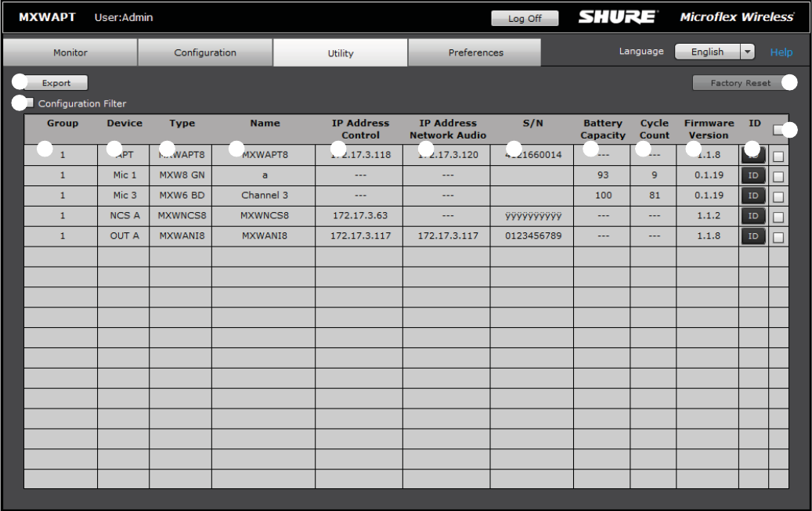Click the ID button for OUT A row
This screenshot has height=511, width=812.
pyautogui.click(x=753, y=236)
